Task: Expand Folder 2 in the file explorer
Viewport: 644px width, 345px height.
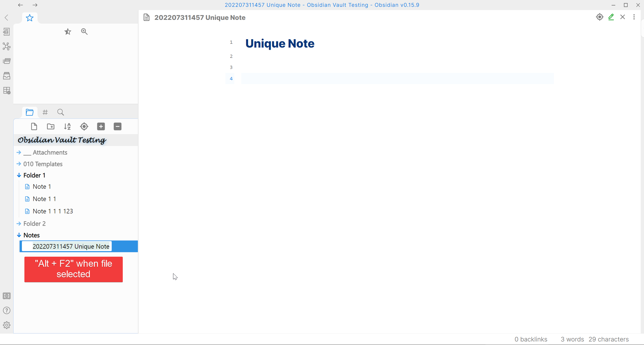Action: (x=34, y=224)
